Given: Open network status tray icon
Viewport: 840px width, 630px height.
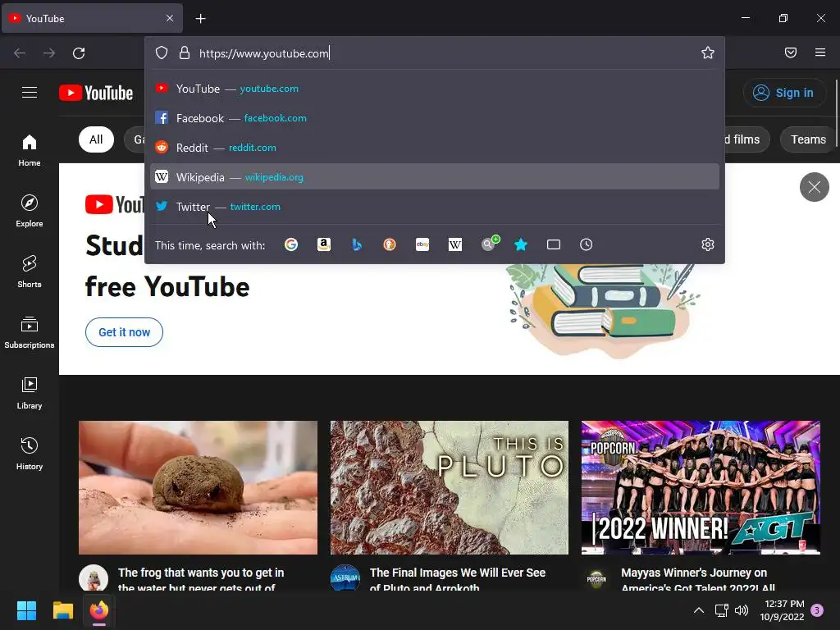Looking at the screenshot, I should tap(722, 610).
